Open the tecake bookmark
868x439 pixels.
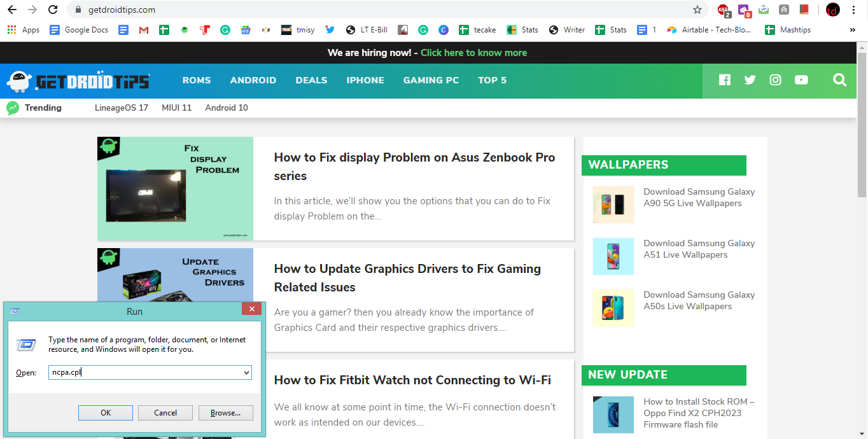pos(477,30)
